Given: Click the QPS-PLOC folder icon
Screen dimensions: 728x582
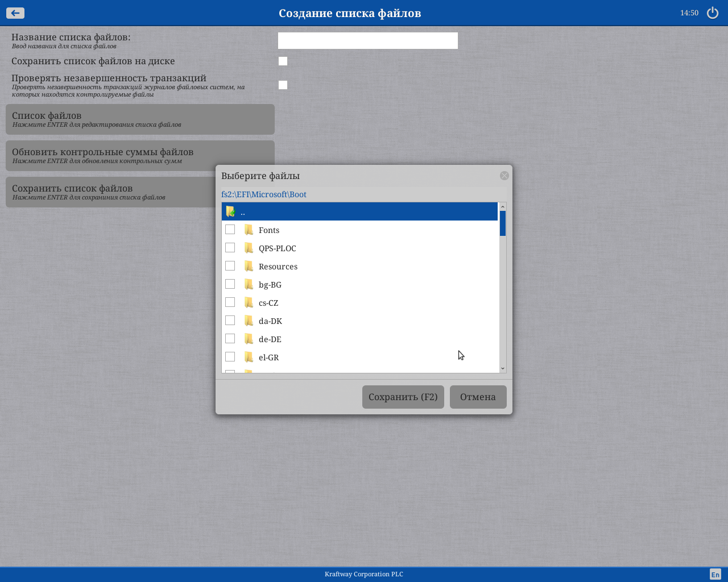Looking at the screenshot, I should click(x=249, y=248).
